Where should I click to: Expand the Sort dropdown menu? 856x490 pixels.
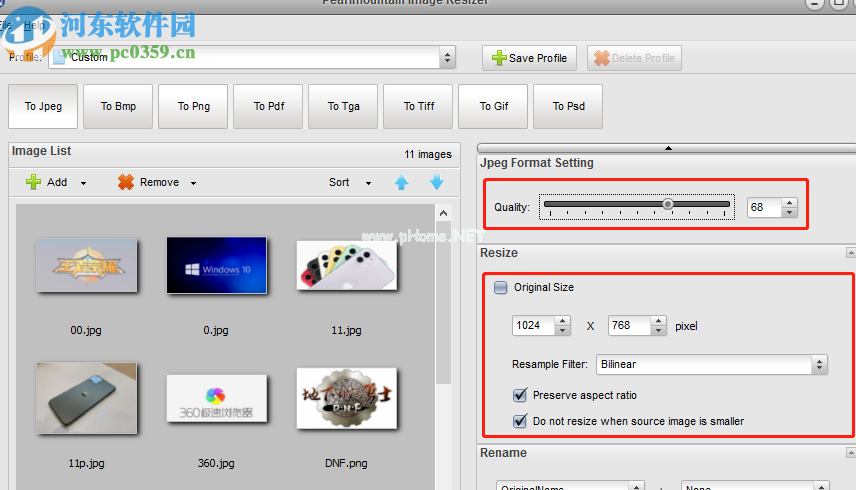click(368, 183)
